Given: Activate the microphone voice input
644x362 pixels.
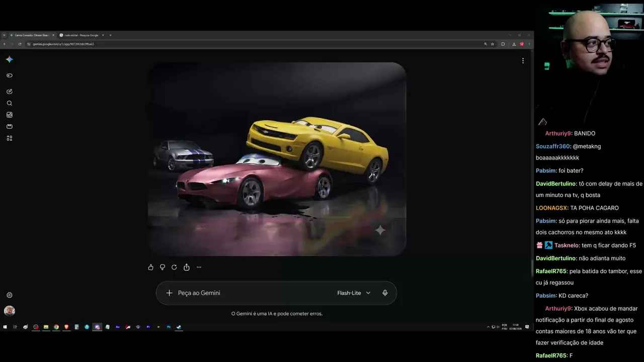Looking at the screenshot, I should pos(385,293).
